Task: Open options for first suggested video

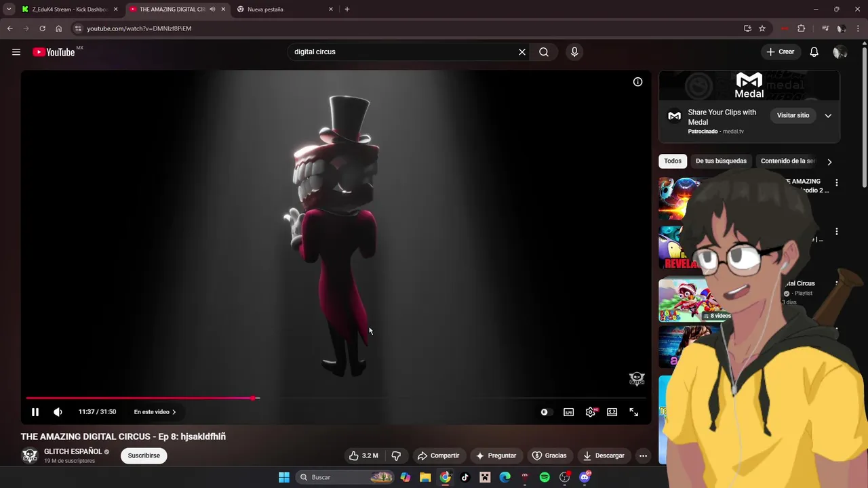Action: [836, 183]
